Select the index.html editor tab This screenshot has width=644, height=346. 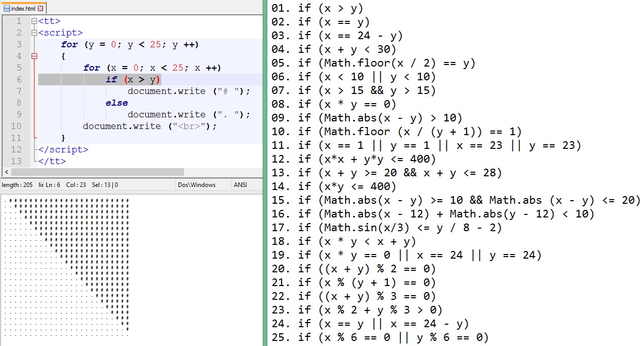click(x=23, y=9)
